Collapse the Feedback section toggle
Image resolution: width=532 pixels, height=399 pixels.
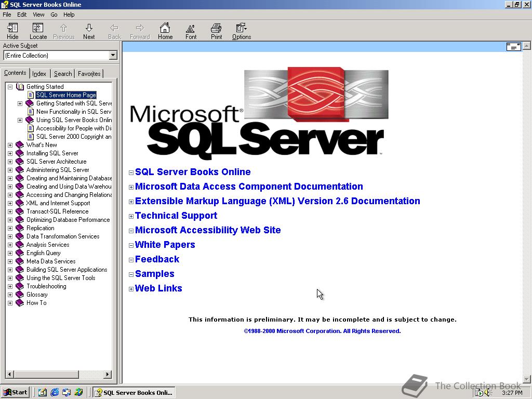(131, 260)
